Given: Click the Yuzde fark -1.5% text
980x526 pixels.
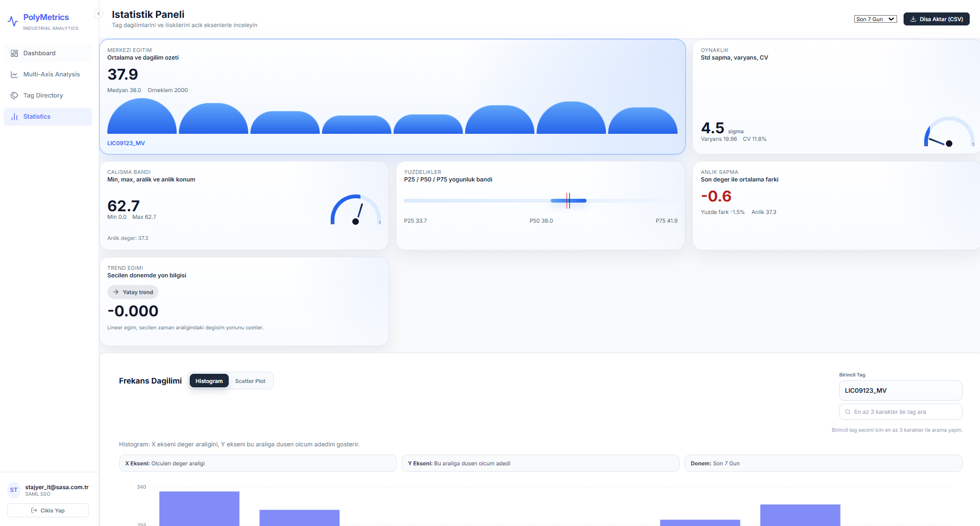Looking at the screenshot, I should coord(723,212).
